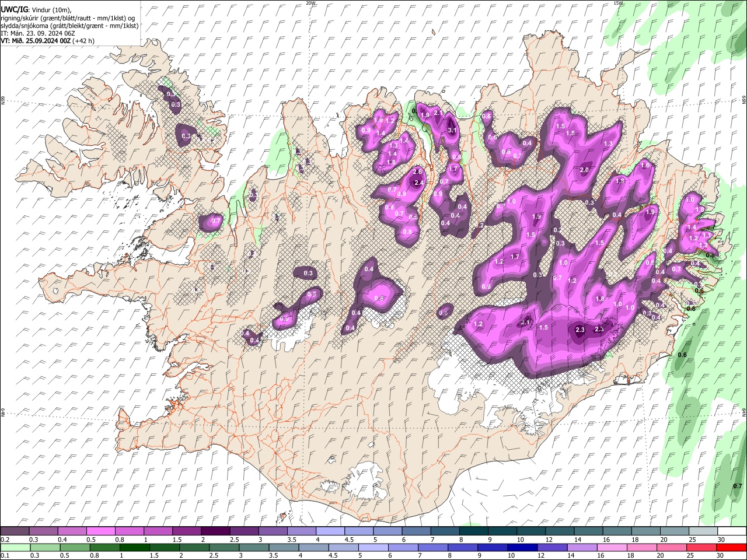
Task: Select the darkest purple swatch between 2 and 2.5
Action: (x=215, y=531)
